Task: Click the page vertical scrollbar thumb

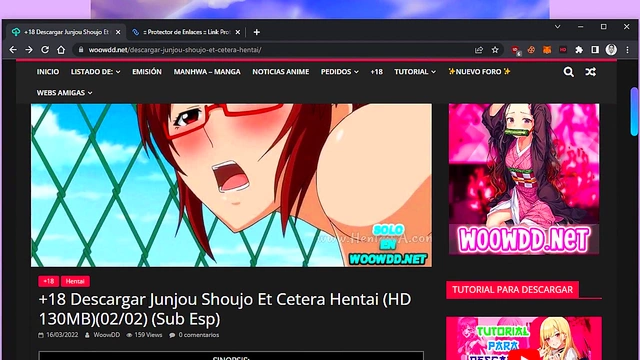Action: point(634,111)
